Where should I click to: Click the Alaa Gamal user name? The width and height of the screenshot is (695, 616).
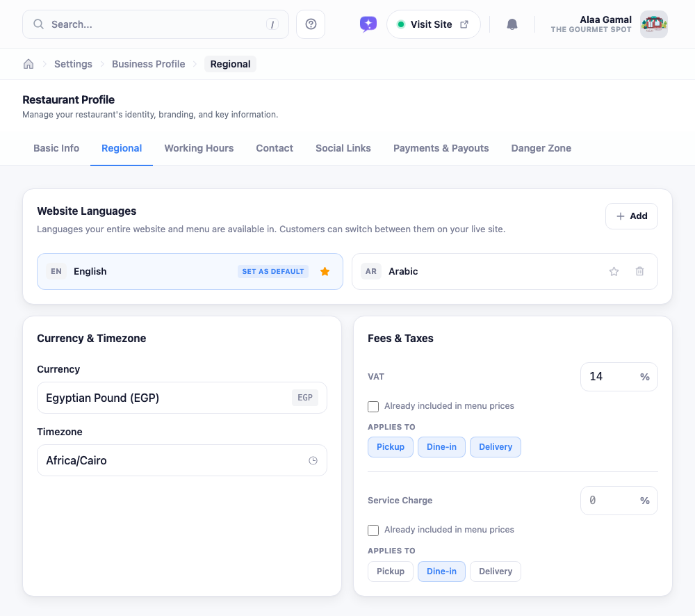(605, 19)
